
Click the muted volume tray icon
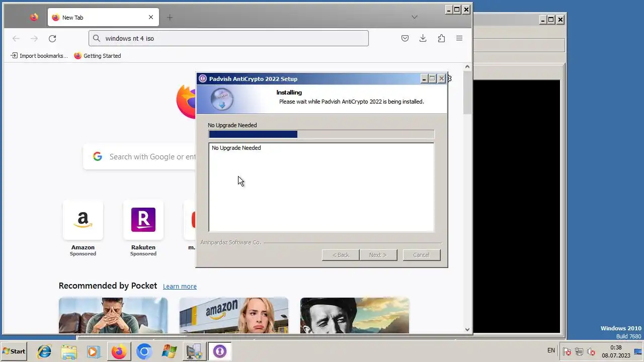point(591,351)
